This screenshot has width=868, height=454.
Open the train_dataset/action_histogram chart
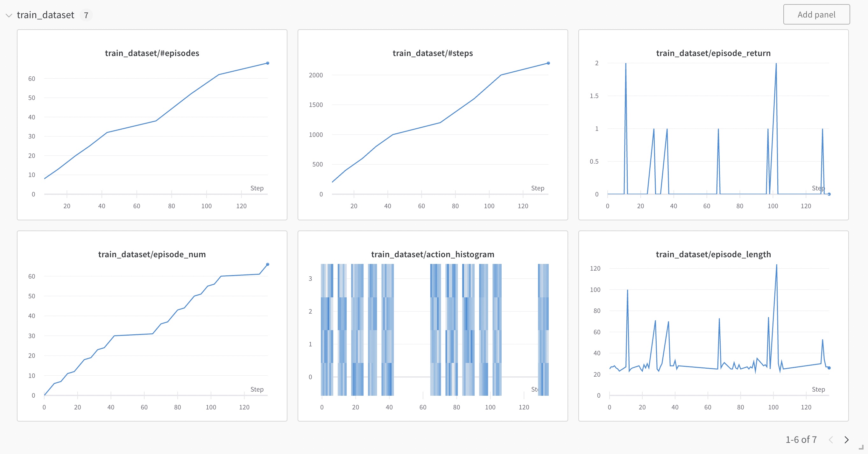tap(433, 326)
